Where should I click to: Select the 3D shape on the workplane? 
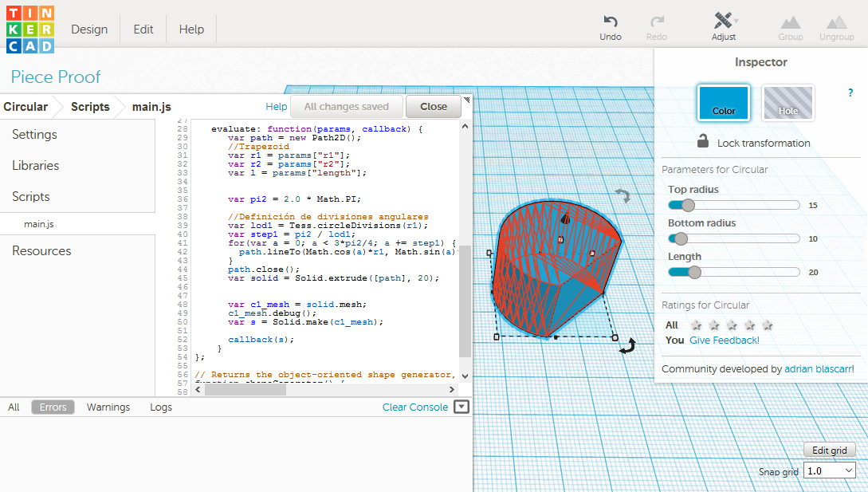(557, 268)
